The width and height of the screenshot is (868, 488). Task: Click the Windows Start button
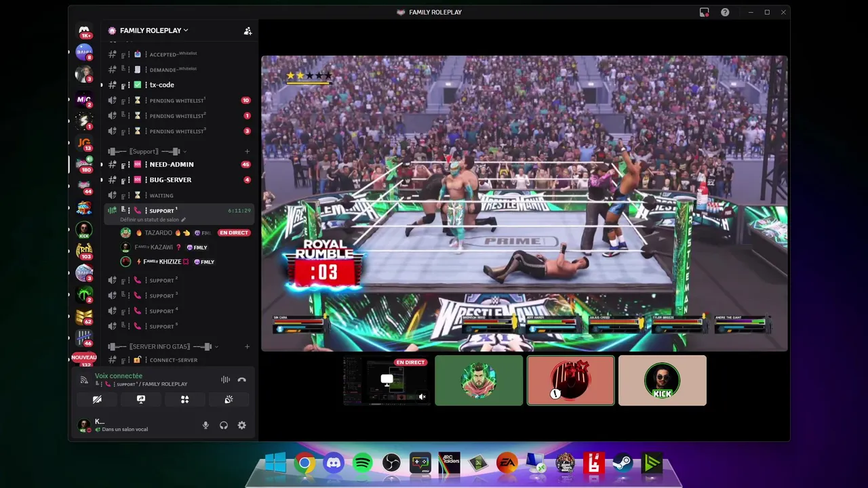click(275, 464)
